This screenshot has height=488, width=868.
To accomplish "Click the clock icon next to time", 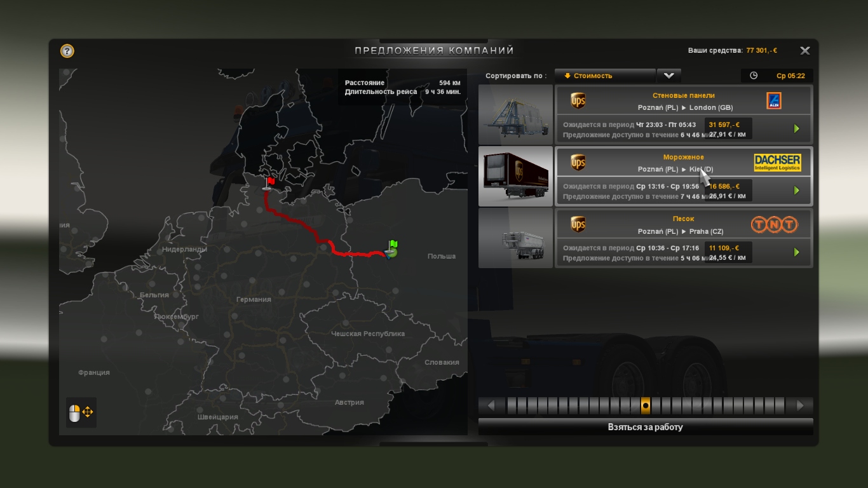I will point(754,76).
